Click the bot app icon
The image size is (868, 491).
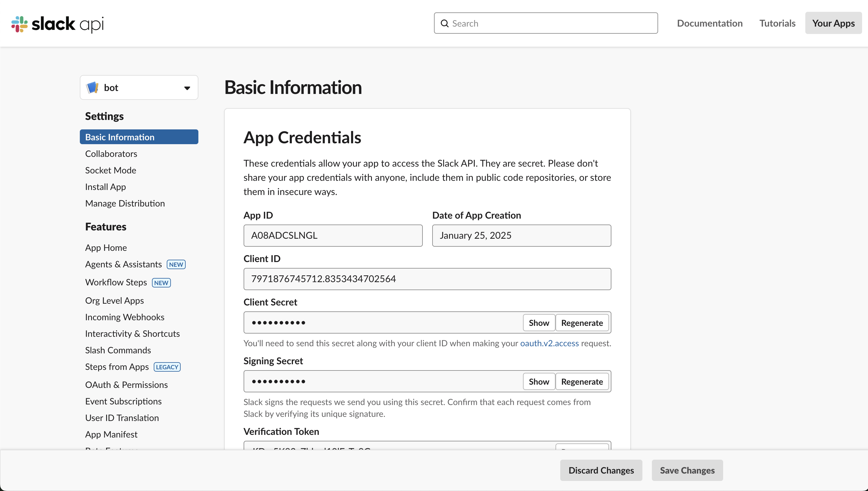coord(92,88)
